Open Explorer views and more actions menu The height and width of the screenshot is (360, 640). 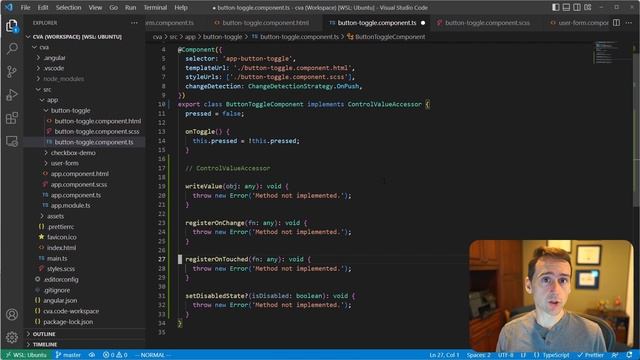pyautogui.click(x=134, y=23)
